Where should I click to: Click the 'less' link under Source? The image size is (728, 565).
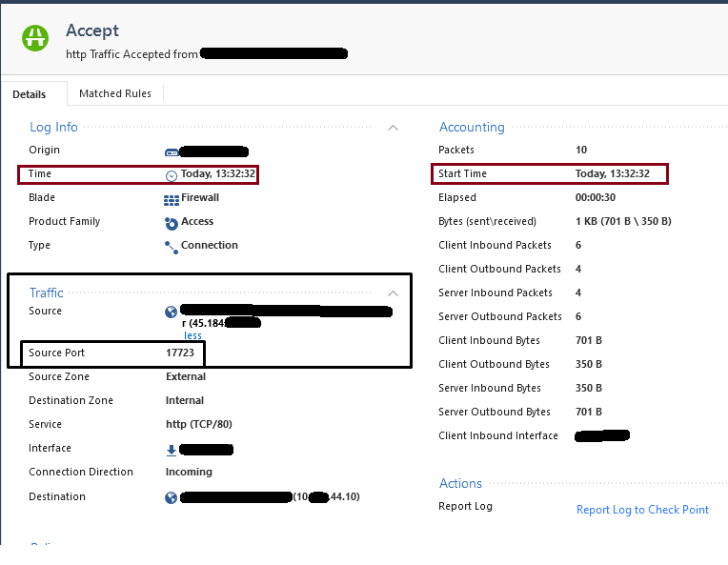192,335
